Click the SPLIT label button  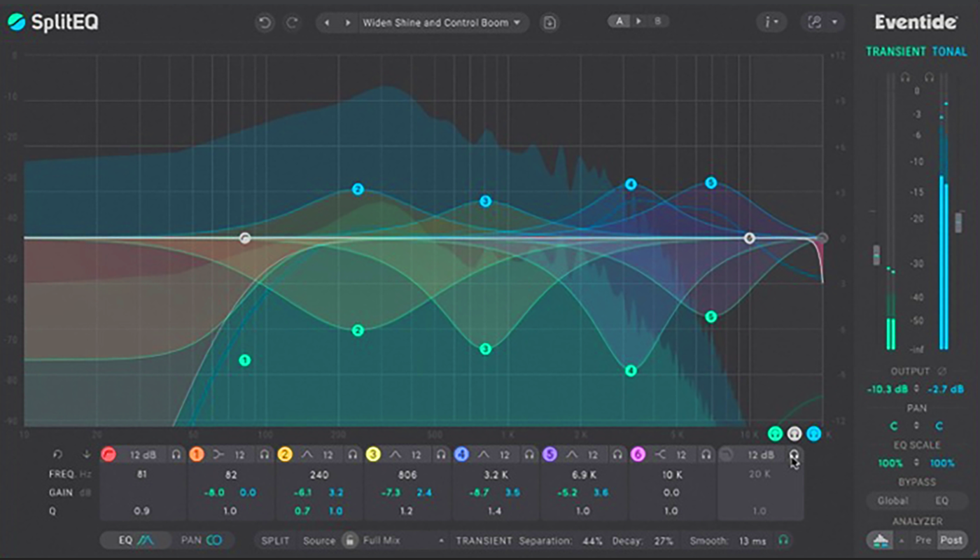pyautogui.click(x=275, y=541)
